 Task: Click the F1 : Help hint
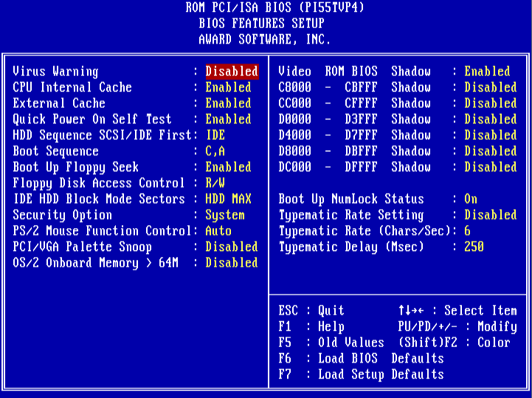coord(311,326)
